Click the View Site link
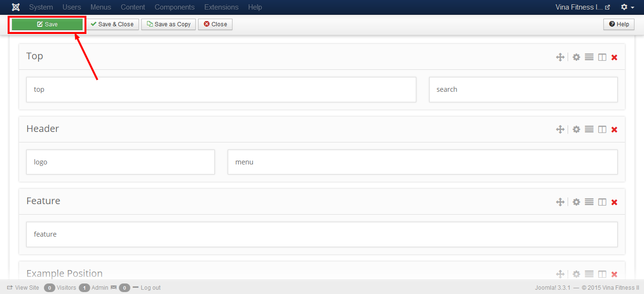The width and height of the screenshot is (644, 294). coord(23,288)
